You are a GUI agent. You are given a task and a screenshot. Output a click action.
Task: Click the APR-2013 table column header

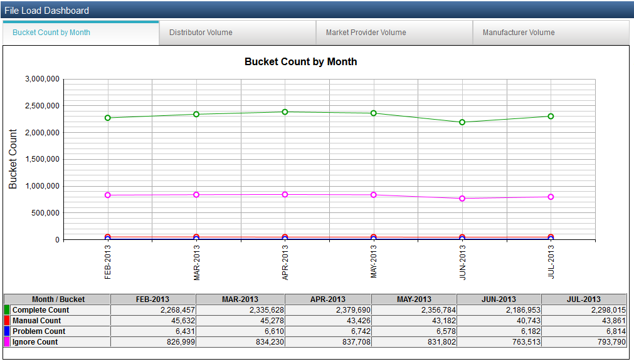click(328, 299)
